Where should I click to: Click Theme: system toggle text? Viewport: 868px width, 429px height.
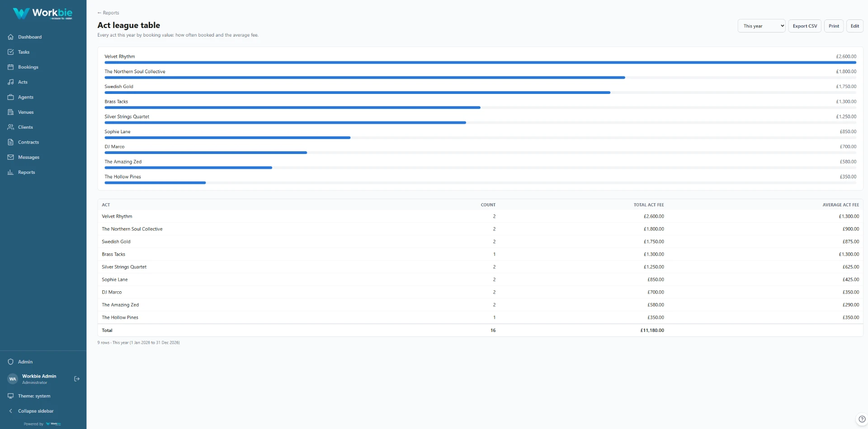click(x=34, y=396)
